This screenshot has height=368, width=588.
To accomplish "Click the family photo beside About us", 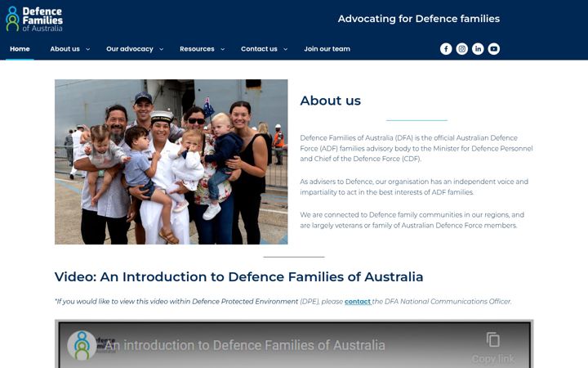I will pyautogui.click(x=171, y=162).
